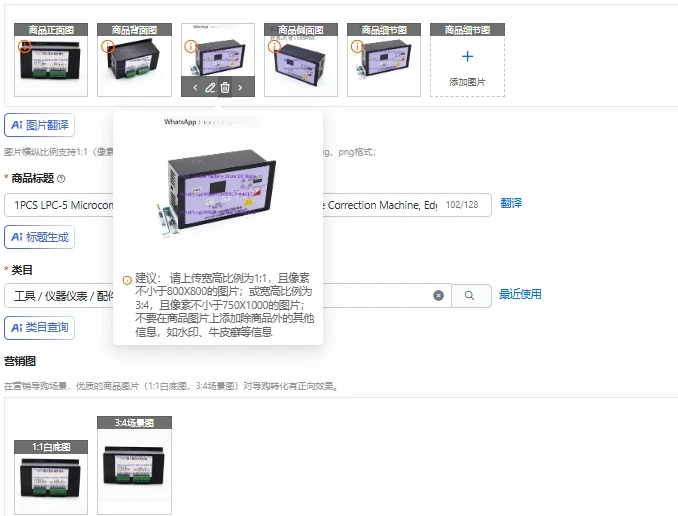
Task: Move hovered image right with arrow
Action: tap(240, 88)
